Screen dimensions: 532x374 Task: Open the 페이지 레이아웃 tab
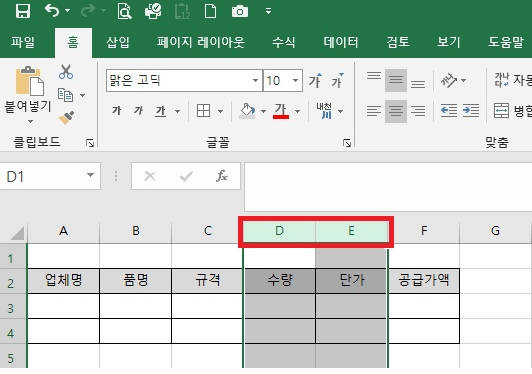[x=201, y=42]
